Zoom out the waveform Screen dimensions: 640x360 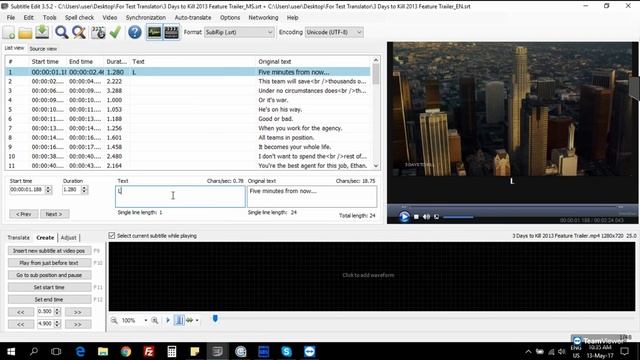tap(114, 320)
